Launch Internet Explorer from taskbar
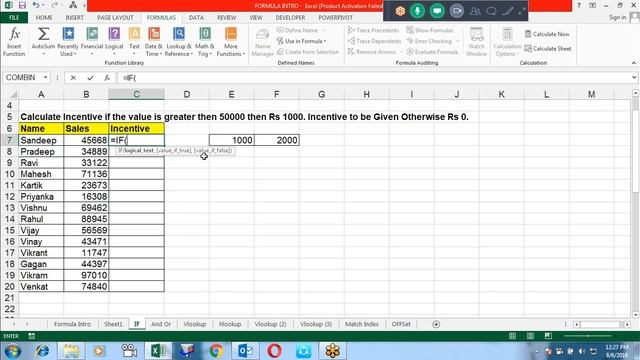 42,351
